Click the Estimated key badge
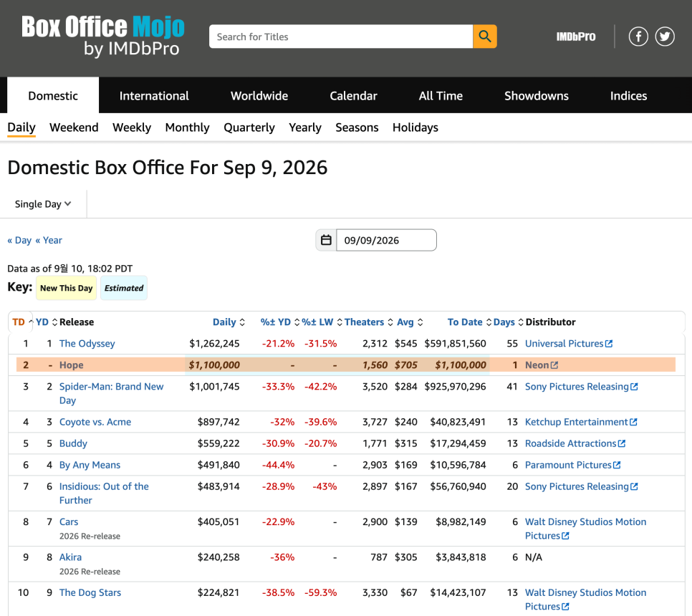Screen dimensions: 692x616 pyautogui.click(x=124, y=288)
